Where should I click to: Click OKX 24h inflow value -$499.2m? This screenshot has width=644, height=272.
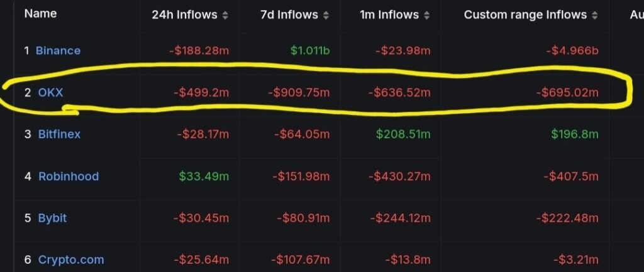[201, 93]
